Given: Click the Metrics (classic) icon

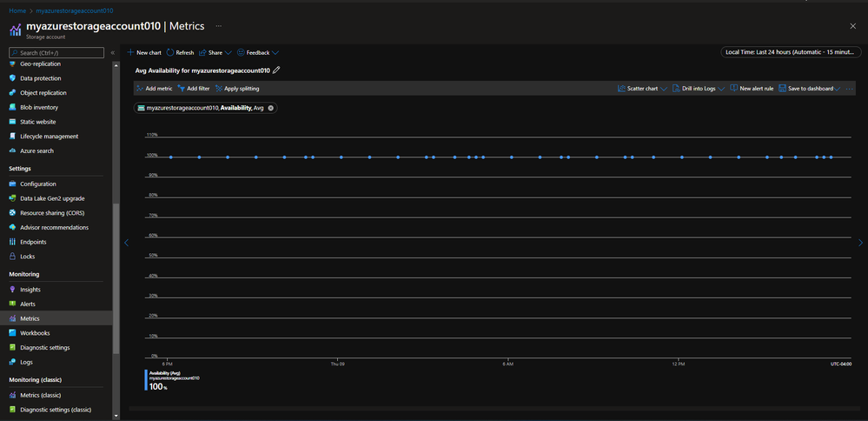Looking at the screenshot, I should [x=12, y=395].
